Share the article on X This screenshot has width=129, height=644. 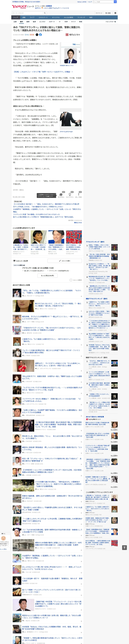point(37,35)
